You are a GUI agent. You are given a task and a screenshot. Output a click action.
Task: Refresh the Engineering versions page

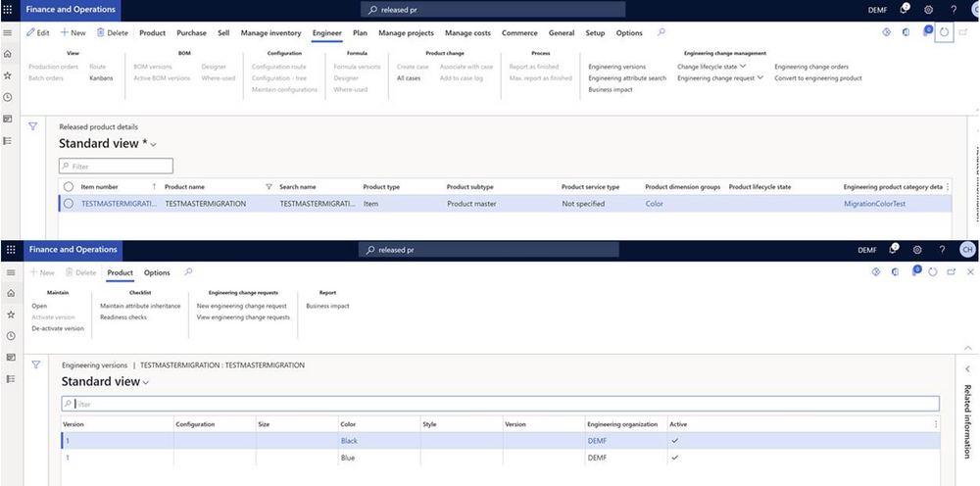click(933, 271)
